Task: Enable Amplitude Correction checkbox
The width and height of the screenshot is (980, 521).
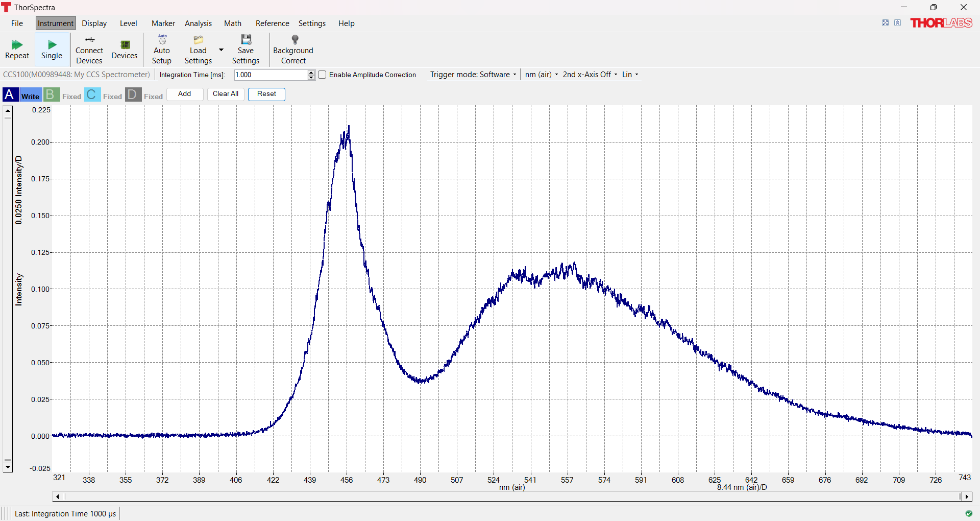Action: pos(323,75)
